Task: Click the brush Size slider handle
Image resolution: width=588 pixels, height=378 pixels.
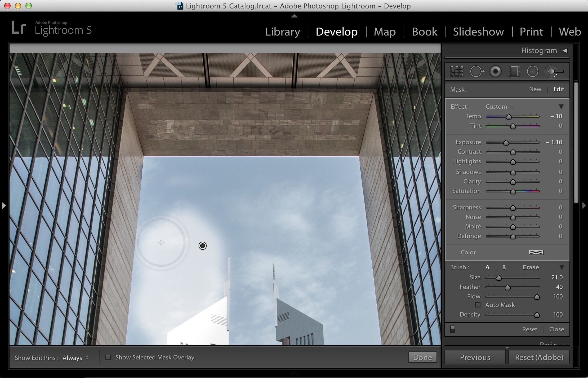Action: [x=498, y=278]
